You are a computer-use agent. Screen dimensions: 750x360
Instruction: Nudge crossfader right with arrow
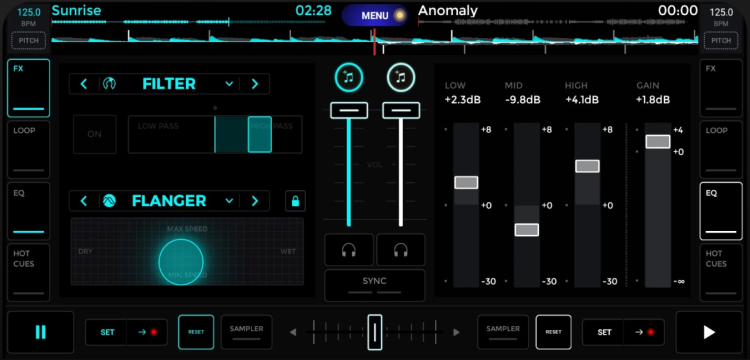pos(456,332)
